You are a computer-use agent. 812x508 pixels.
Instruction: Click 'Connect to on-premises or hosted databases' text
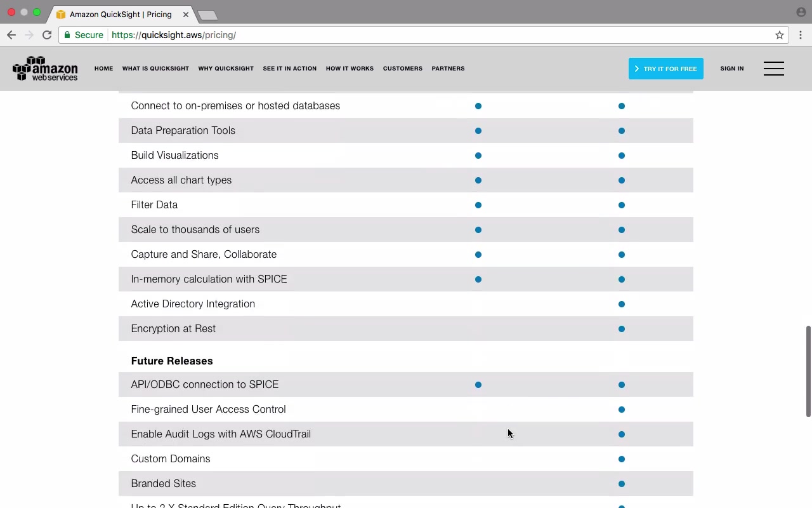point(235,105)
